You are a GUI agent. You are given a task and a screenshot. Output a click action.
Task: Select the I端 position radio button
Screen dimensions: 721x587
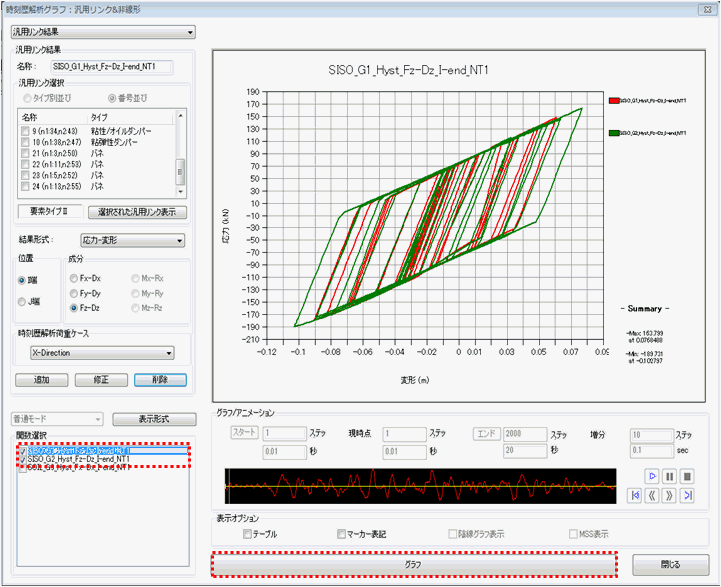point(22,280)
